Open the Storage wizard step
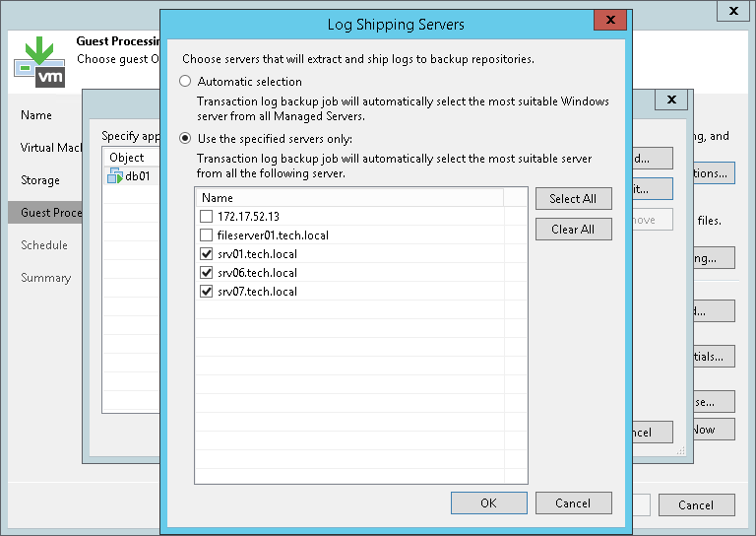The height and width of the screenshot is (536, 756). pyautogui.click(x=40, y=180)
